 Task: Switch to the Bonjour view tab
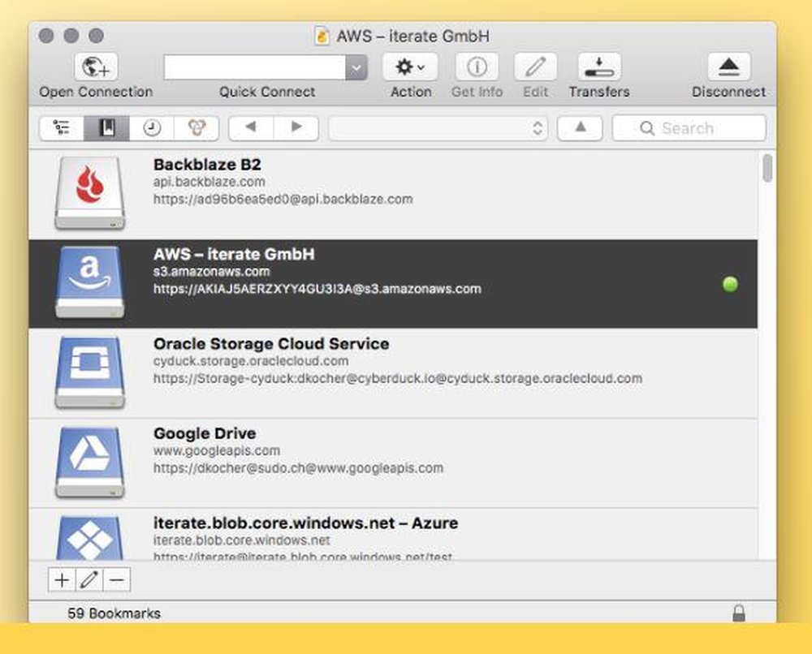click(197, 128)
